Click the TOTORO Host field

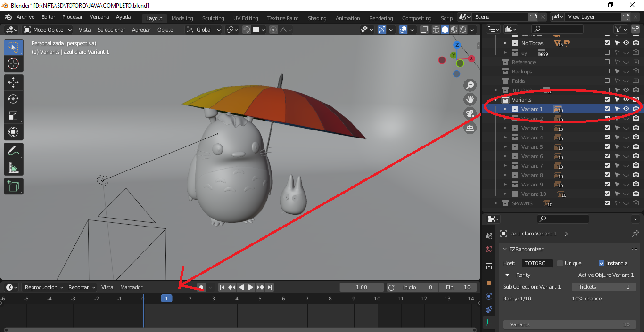pyautogui.click(x=537, y=263)
